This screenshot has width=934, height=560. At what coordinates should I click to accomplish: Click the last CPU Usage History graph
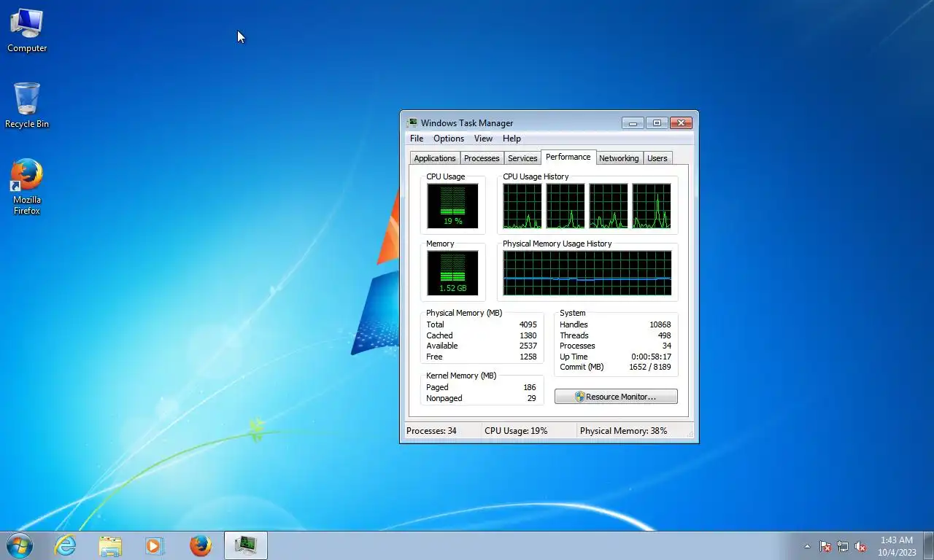[x=652, y=206]
